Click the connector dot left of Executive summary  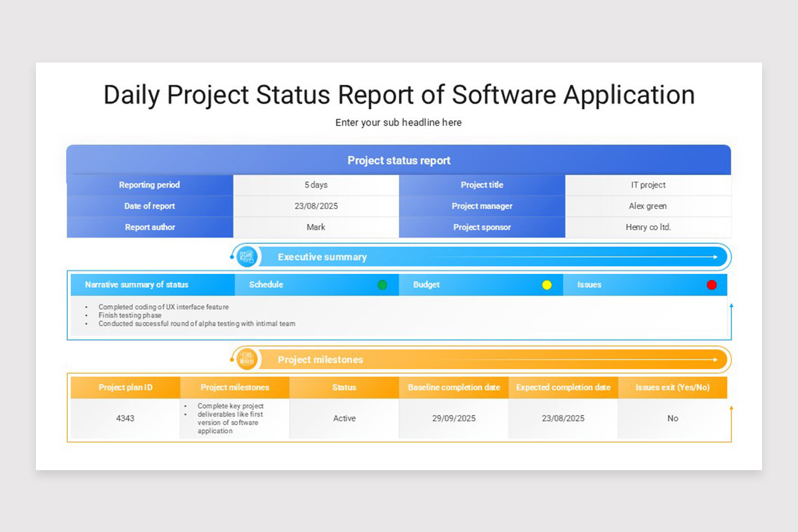pos(231,257)
